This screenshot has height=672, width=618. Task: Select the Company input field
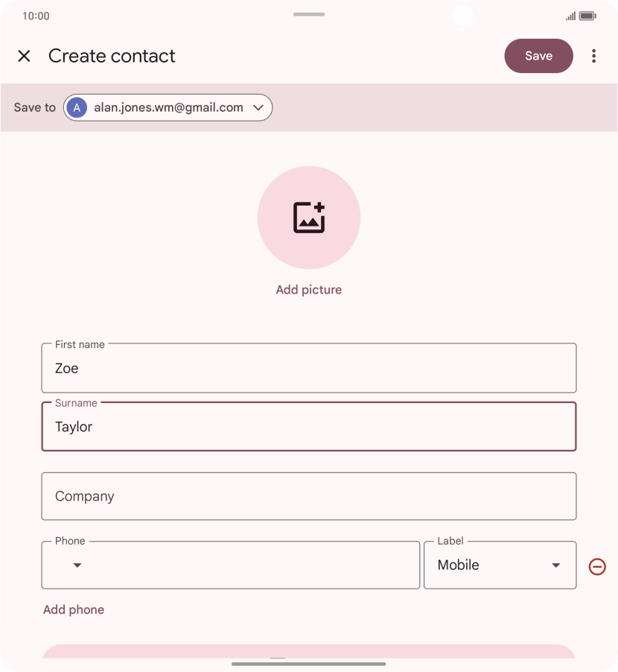click(x=309, y=496)
